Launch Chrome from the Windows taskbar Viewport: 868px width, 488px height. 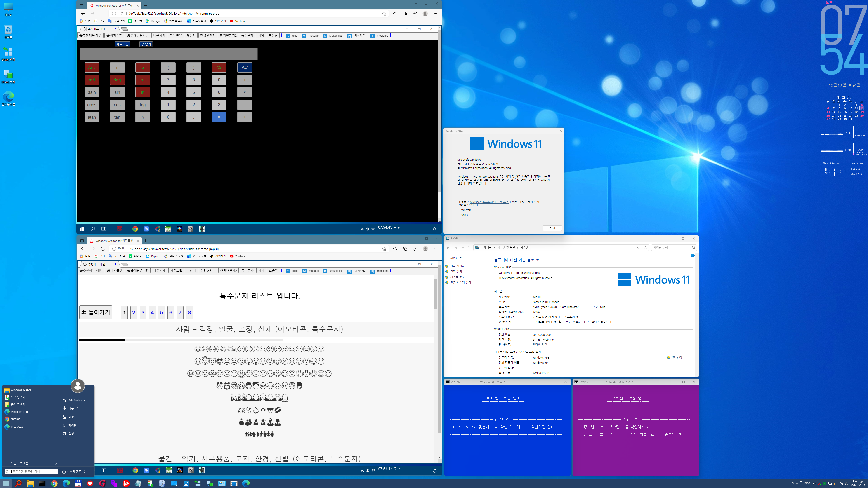[x=54, y=483]
